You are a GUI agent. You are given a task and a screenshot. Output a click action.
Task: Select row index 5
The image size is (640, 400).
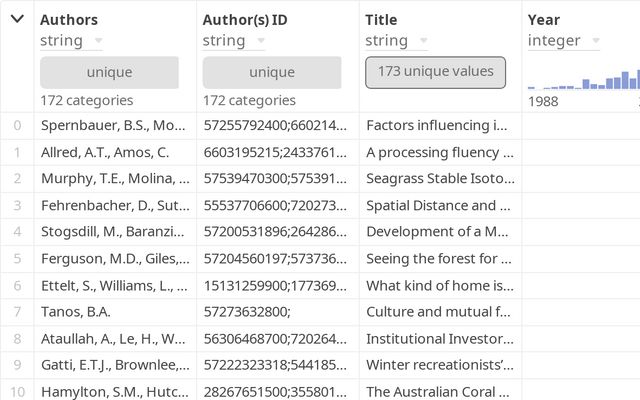[17, 258]
